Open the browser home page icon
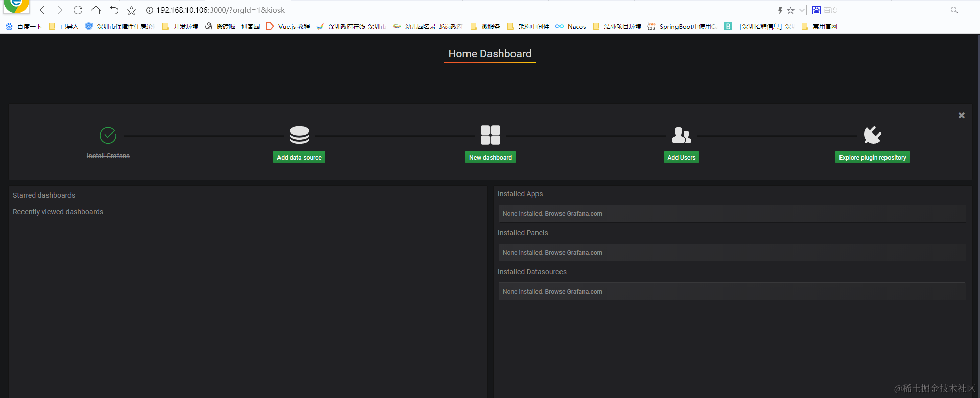980x398 pixels. click(x=96, y=10)
